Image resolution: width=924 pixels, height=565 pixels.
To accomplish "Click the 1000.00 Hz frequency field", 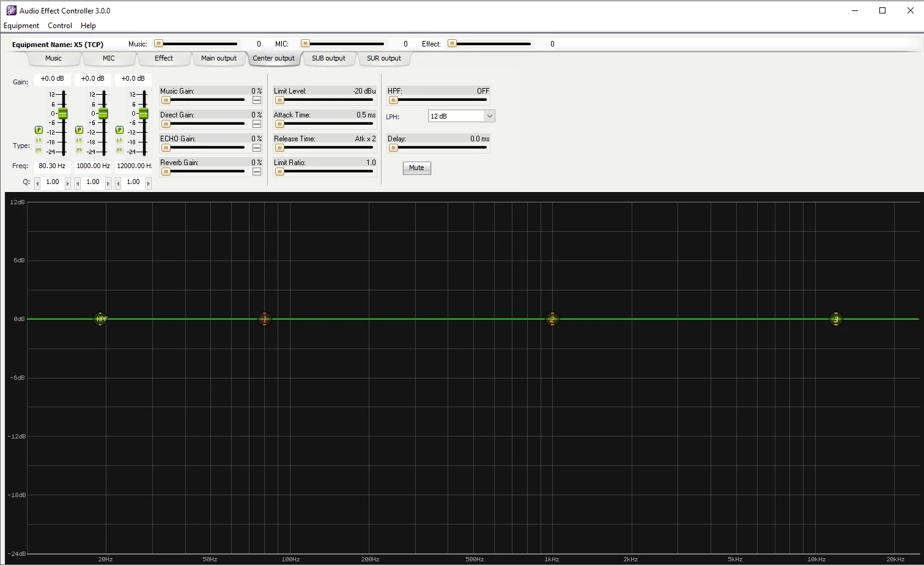I will (93, 166).
